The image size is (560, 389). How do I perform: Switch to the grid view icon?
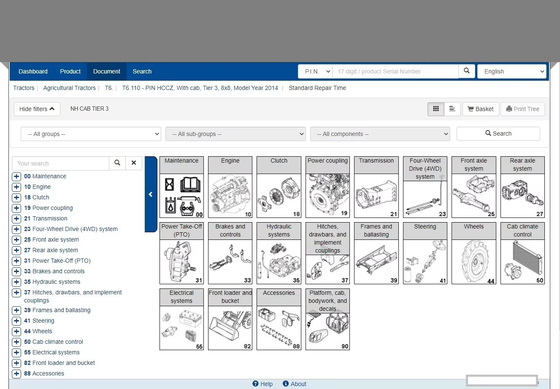[436, 109]
